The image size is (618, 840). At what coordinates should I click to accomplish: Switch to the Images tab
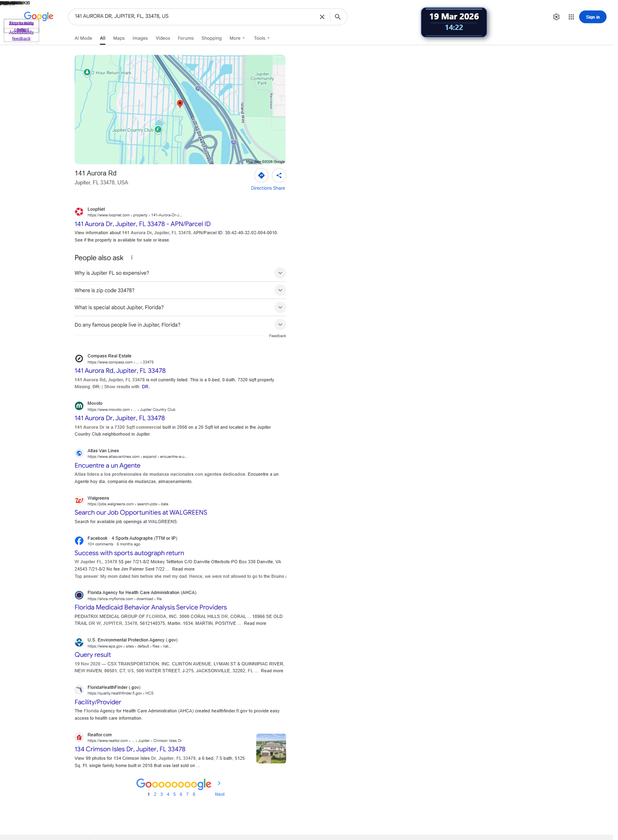pos(140,38)
